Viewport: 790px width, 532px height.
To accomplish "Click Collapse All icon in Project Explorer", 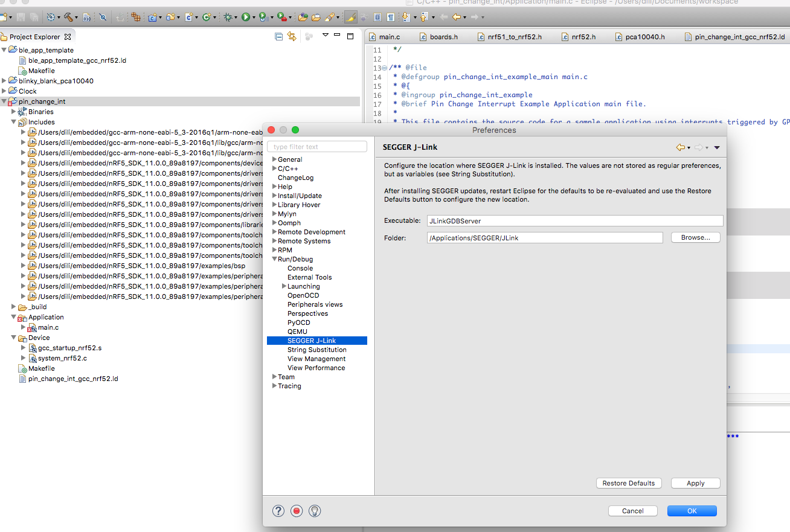I will pos(278,37).
